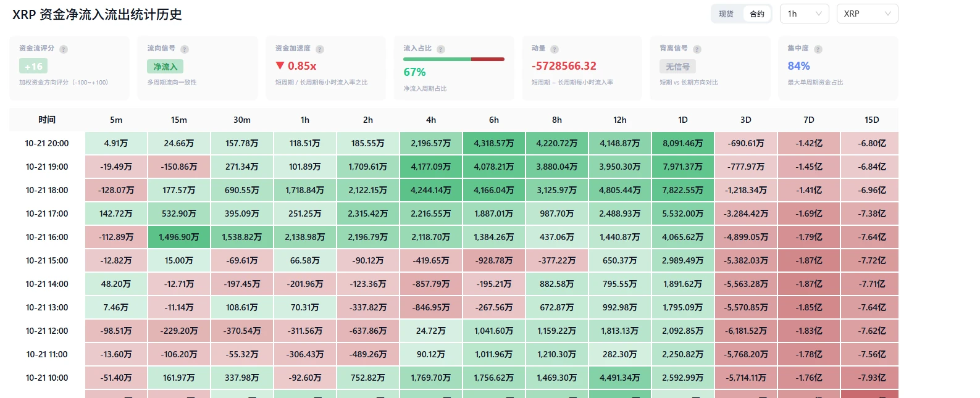Click the help icon next to 资金流评分
Screen dimensions: 980x398
64,49
